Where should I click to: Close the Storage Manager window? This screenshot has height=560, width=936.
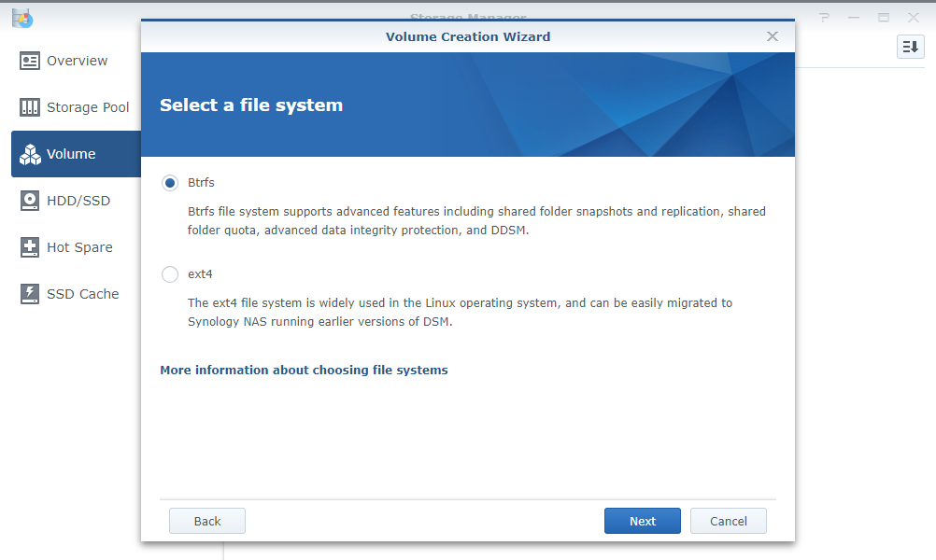pos(914,18)
